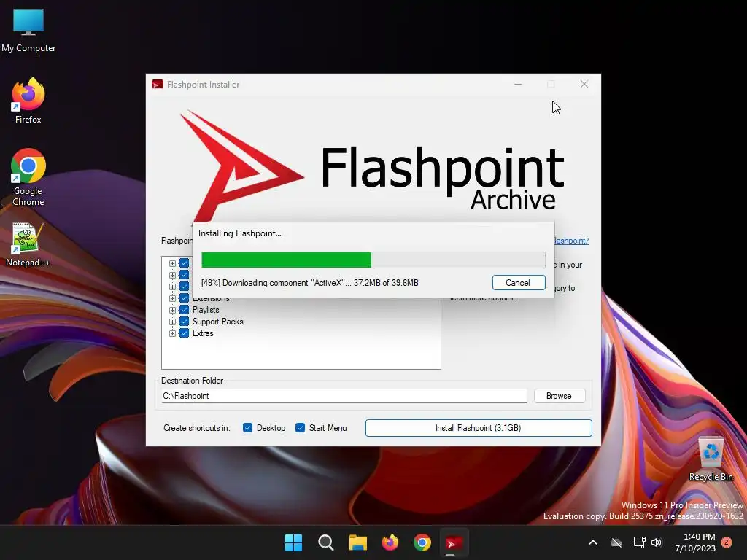Screen dimensions: 747x560
Task: Open File Explorer from the taskbar
Action: [357, 542]
